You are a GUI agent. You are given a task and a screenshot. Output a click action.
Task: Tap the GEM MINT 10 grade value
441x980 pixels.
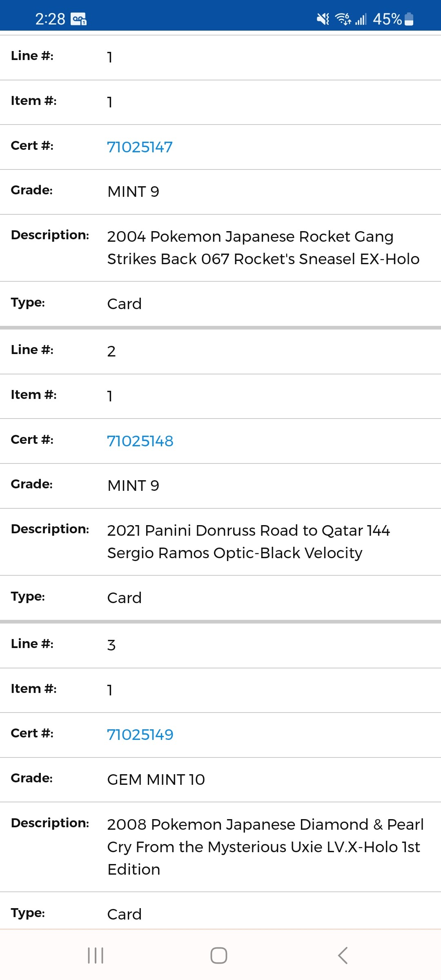[x=156, y=780]
